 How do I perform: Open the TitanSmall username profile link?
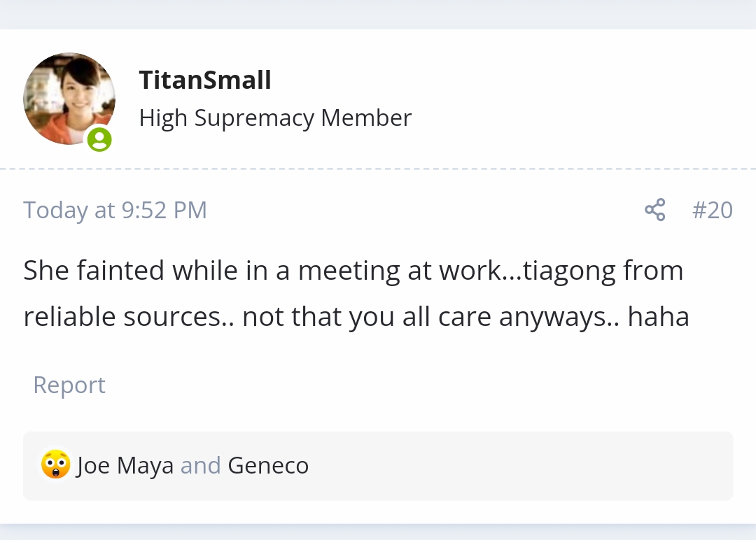(x=205, y=80)
